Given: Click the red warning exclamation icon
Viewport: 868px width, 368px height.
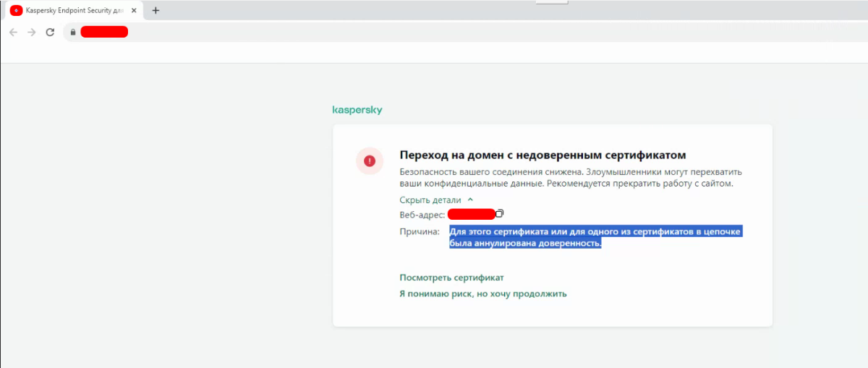Looking at the screenshot, I should [370, 161].
